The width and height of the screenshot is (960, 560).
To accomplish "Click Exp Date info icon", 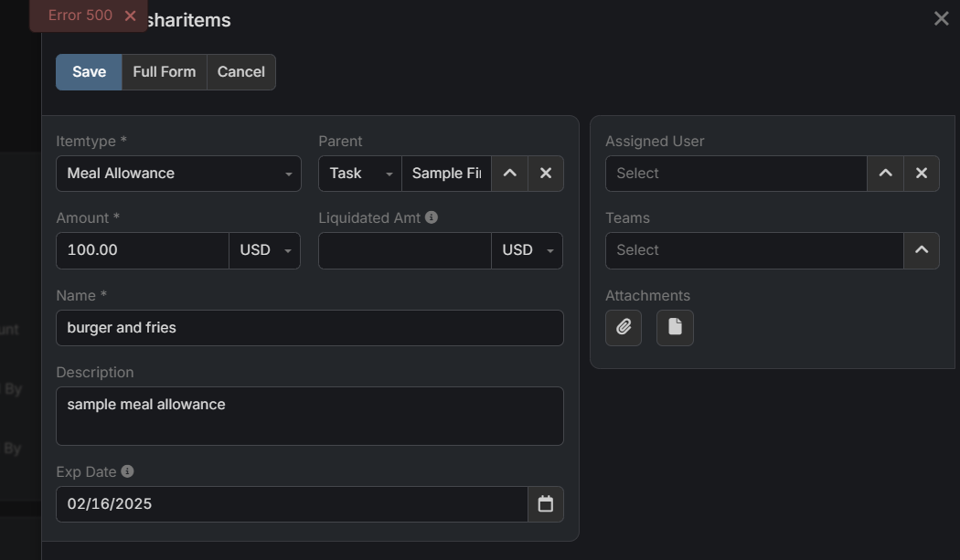I will coord(127,471).
